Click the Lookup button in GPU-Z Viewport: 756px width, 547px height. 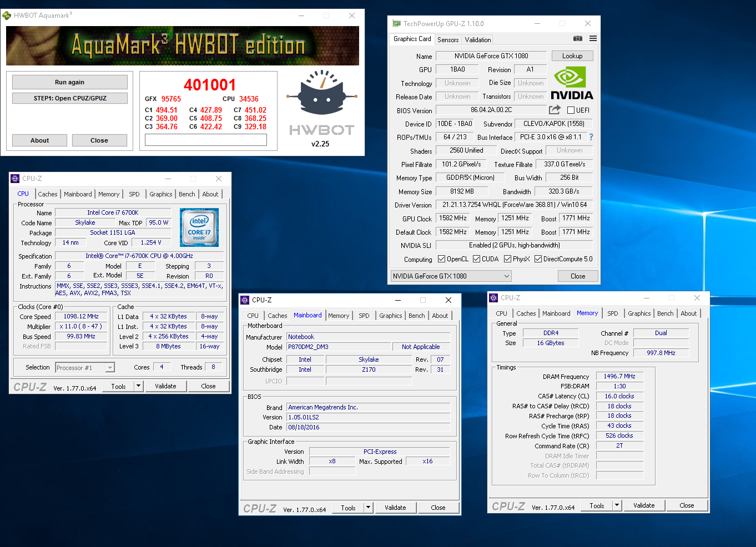coord(572,56)
